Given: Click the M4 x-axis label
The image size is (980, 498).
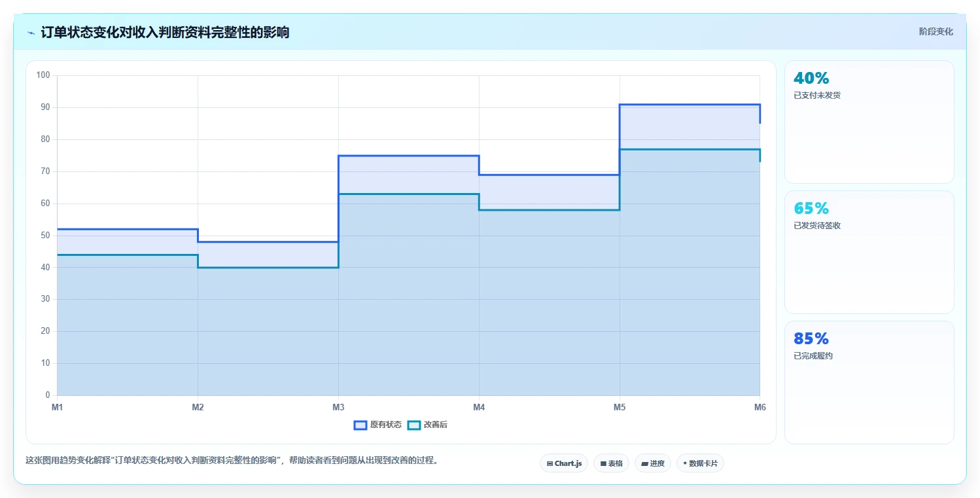Looking at the screenshot, I should (479, 407).
